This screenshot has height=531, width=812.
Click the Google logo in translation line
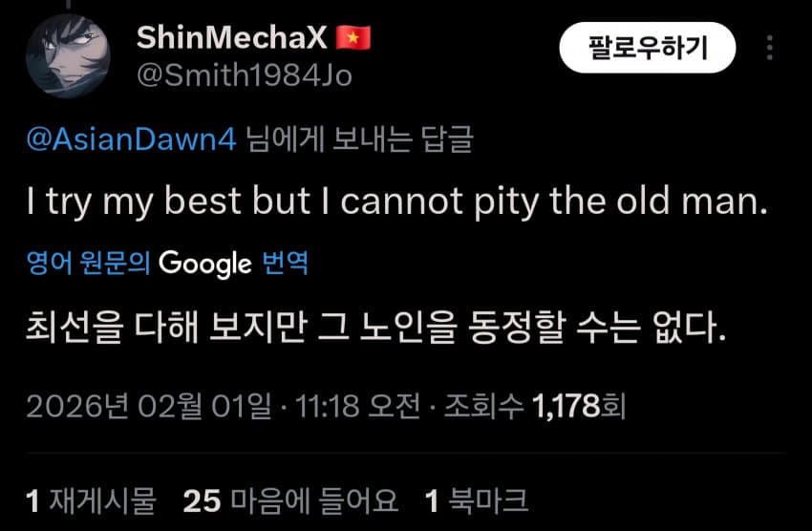[204, 263]
